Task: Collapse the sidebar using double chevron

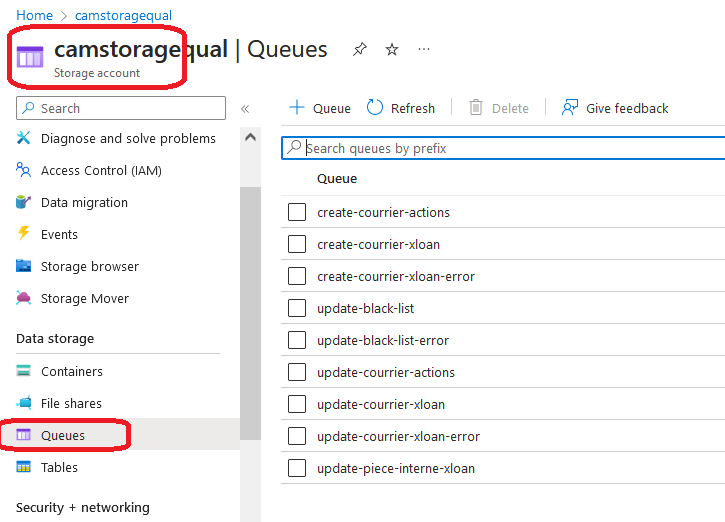Action: 245,109
